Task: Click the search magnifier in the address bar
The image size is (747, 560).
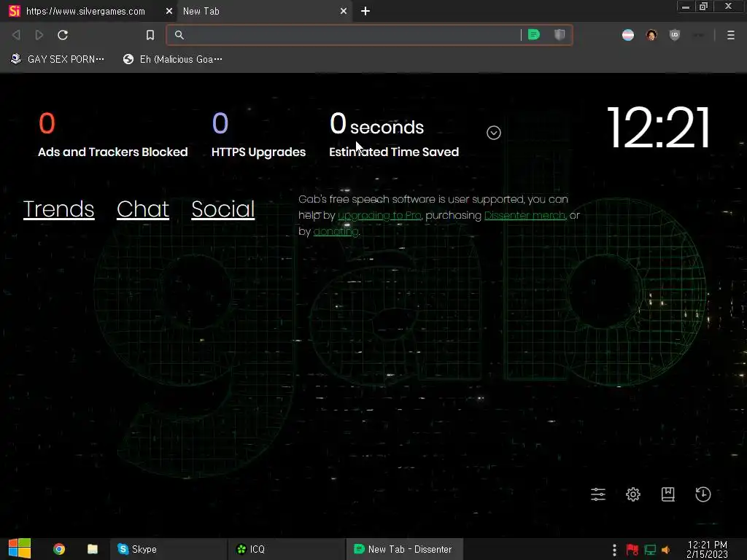Action: 179,35
